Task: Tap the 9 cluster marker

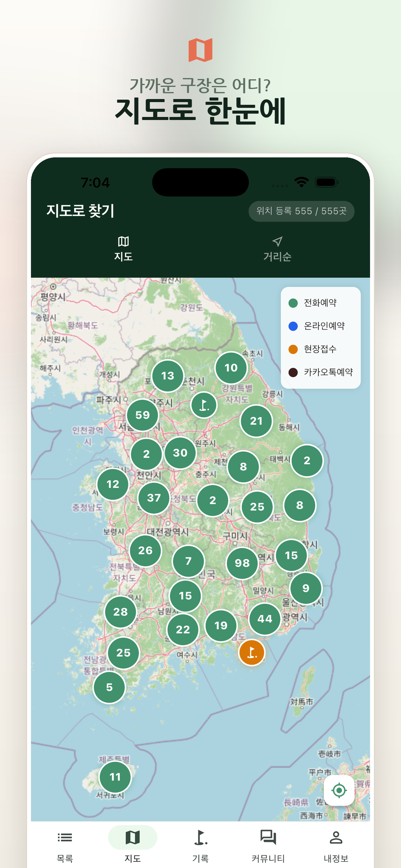Action: 306,588
